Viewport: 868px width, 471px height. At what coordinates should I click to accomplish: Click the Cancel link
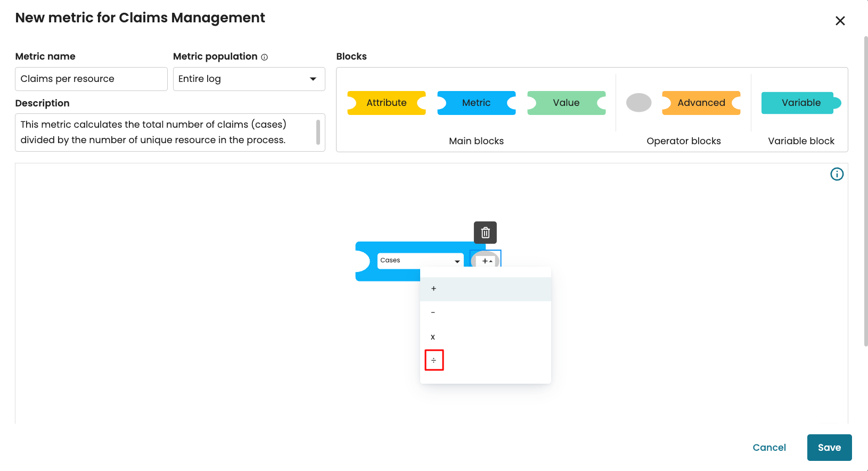769,448
